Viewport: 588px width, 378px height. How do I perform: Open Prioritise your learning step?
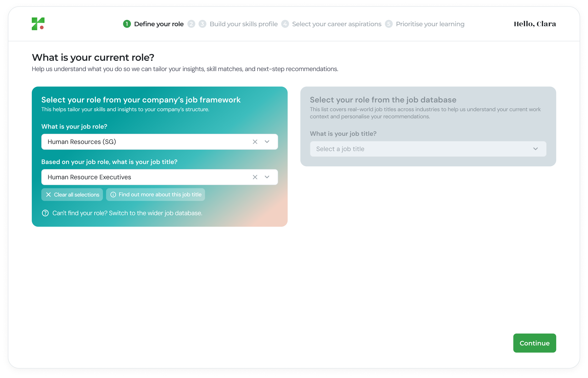pyautogui.click(x=430, y=24)
